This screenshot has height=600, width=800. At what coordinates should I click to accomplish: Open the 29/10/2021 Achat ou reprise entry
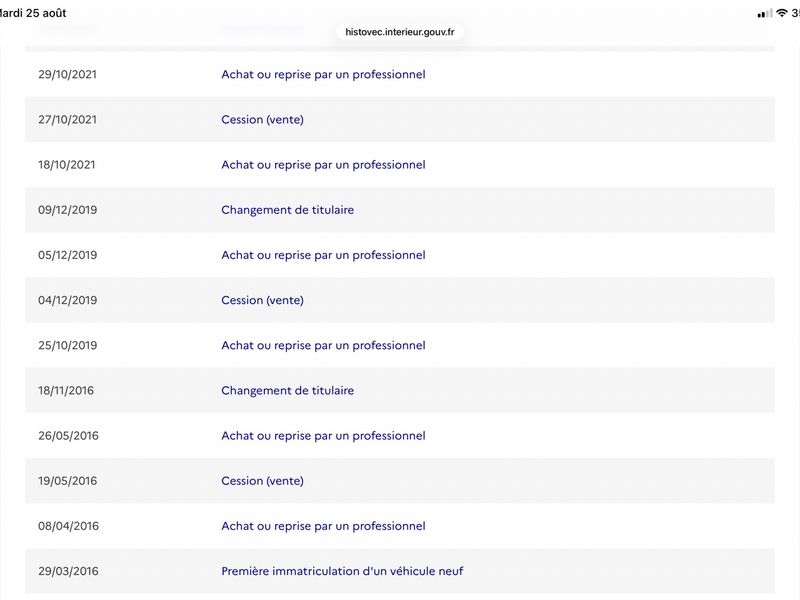(323, 74)
